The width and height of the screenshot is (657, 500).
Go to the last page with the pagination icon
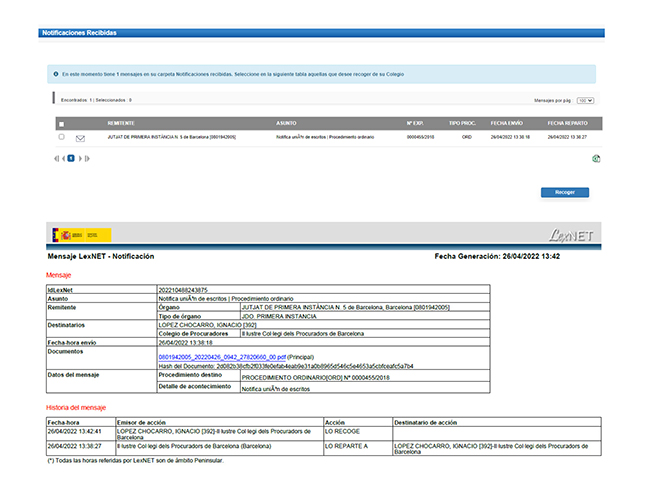pyautogui.click(x=87, y=158)
